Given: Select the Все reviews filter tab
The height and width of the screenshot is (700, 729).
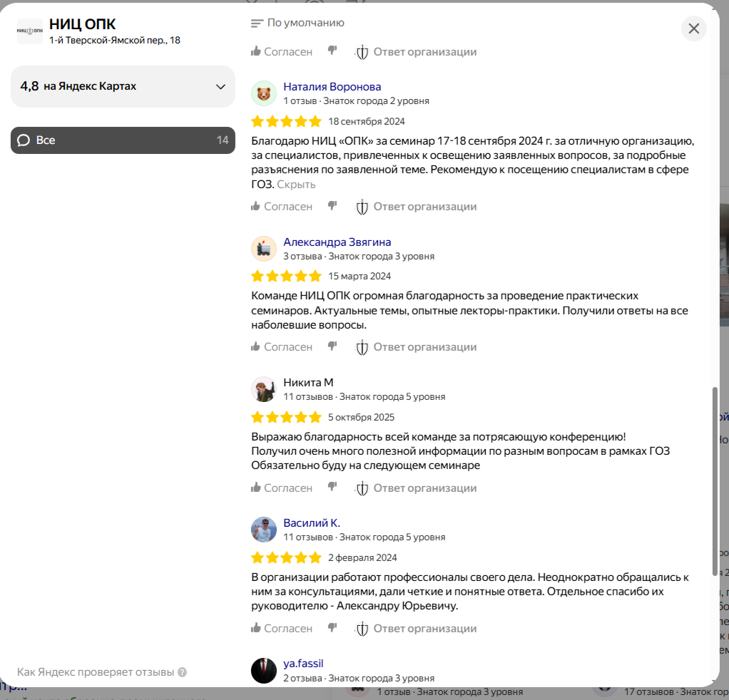Looking at the screenshot, I should pyautogui.click(x=123, y=140).
